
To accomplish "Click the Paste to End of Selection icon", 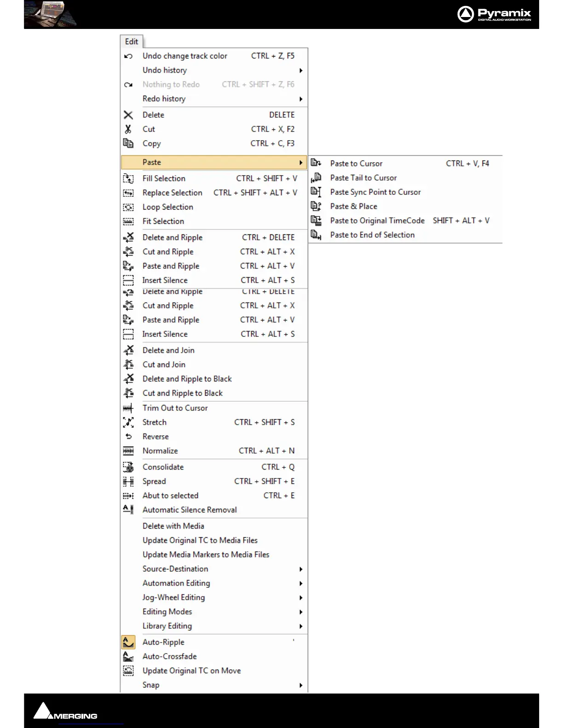I will pyautogui.click(x=316, y=235).
